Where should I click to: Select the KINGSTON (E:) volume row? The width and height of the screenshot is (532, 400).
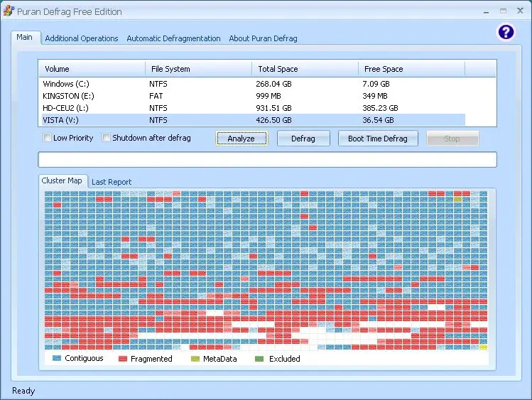253,96
